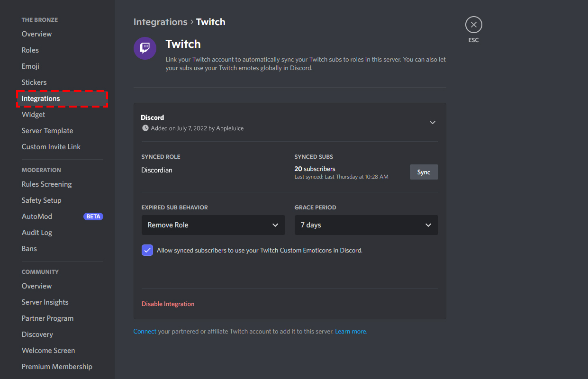Click the clock icon beside the added date
The height and width of the screenshot is (379, 588).
click(x=145, y=128)
